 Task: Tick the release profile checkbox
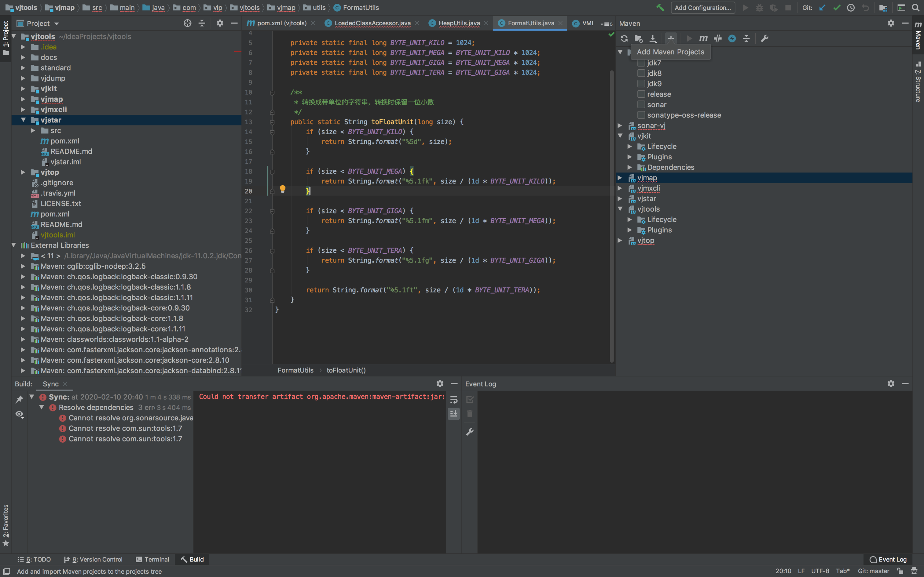pyautogui.click(x=641, y=94)
